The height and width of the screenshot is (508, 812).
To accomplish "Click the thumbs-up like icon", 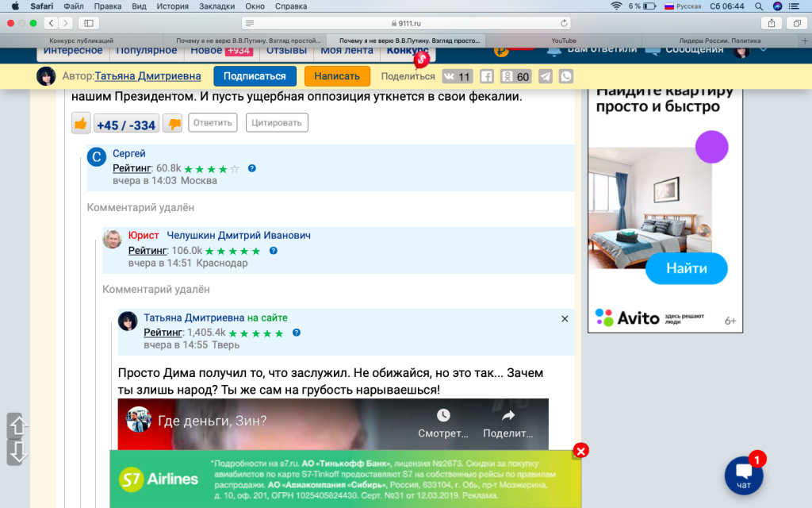I will (x=81, y=123).
